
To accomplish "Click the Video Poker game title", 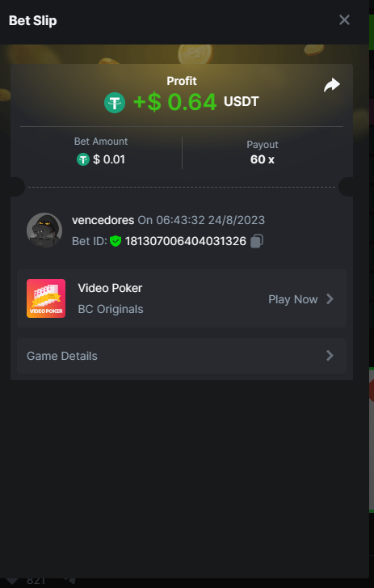I will click(x=110, y=288).
